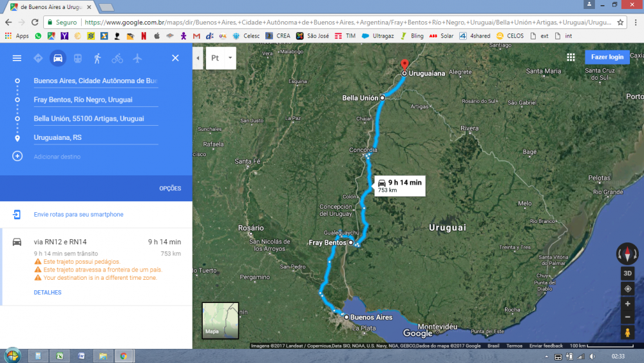The width and height of the screenshot is (644, 363).
Task: Collapse the side panel arrow
Action: [x=198, y=58]
